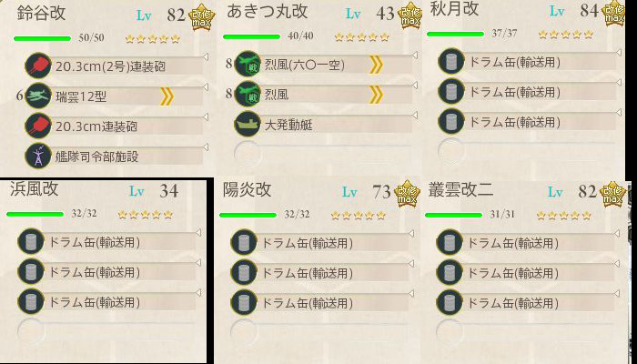Click the empty equipment slot under あきつ丸改
The height and width of the screenshot is (364, 637).
click(x=248, y=153)
